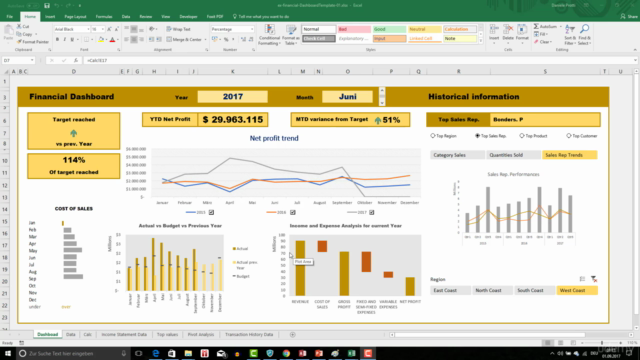This screenshot has height=360, width=640.
Task: Expand the Name Box dropdown
Action: coord(32,60)
